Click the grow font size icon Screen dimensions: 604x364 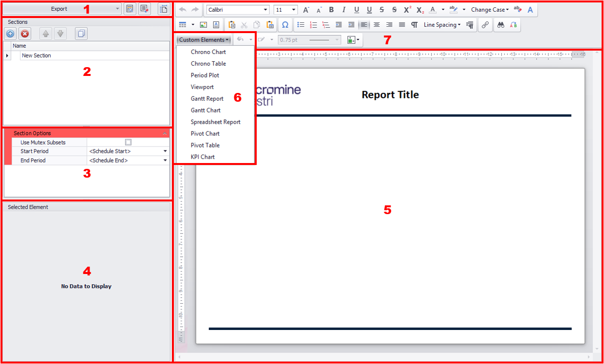click(x=306, y=10)
